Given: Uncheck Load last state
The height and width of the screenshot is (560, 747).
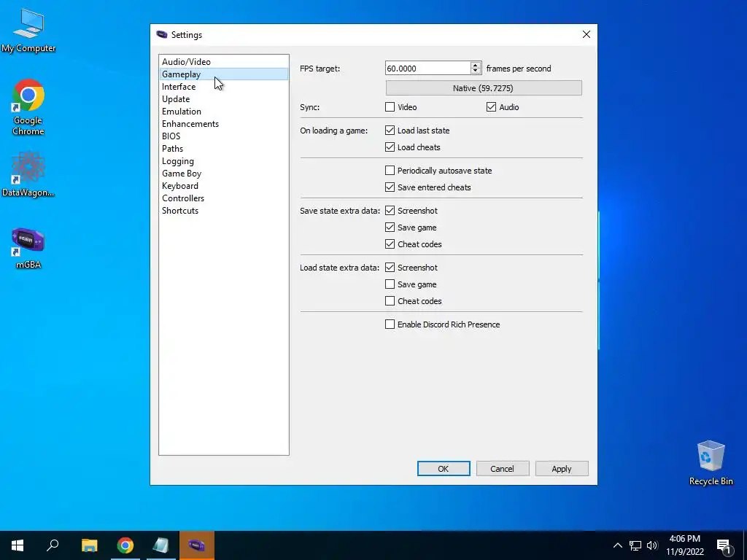Looking at the screenshot, I should (x=390, y=131).
